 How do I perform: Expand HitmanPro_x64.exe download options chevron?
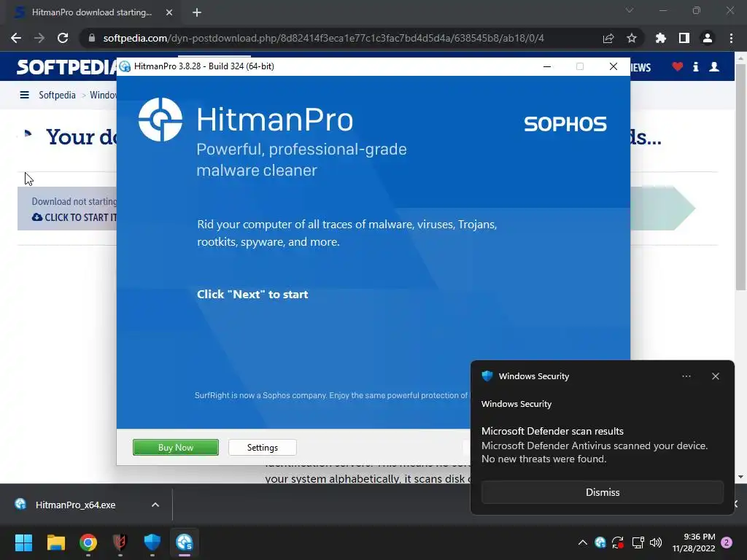(x=155, y=505)
